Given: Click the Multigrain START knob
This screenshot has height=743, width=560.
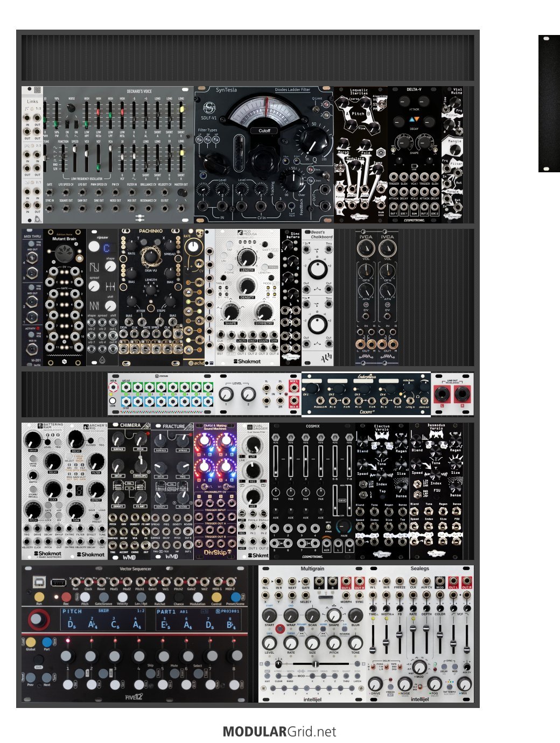Looking at the screenshot, I should tap(269, 615).
